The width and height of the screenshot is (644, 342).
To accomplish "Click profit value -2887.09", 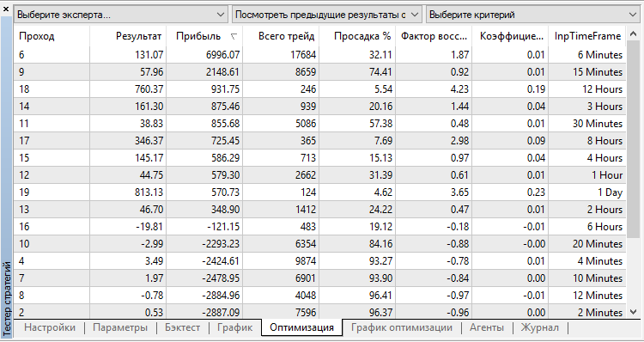I will click(221, 313).
